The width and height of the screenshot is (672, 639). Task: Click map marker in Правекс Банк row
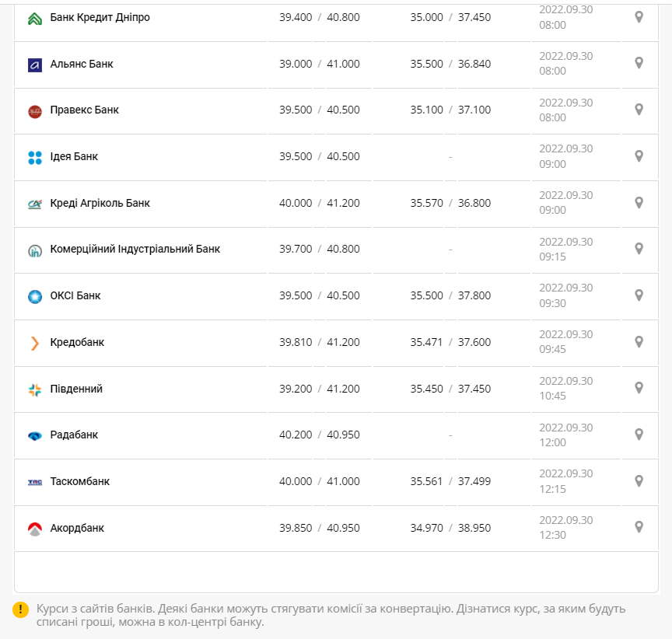coord(639,110)
